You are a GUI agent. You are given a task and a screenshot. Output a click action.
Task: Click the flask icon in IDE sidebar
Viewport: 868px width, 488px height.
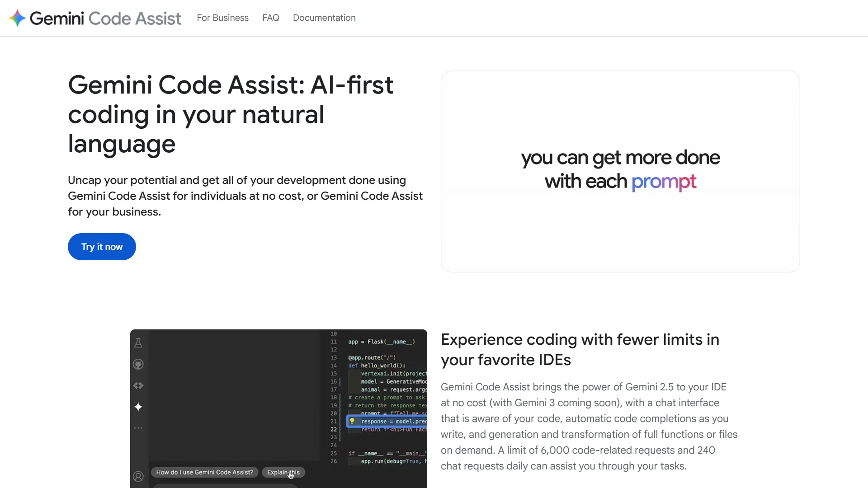tap(138, 343)
